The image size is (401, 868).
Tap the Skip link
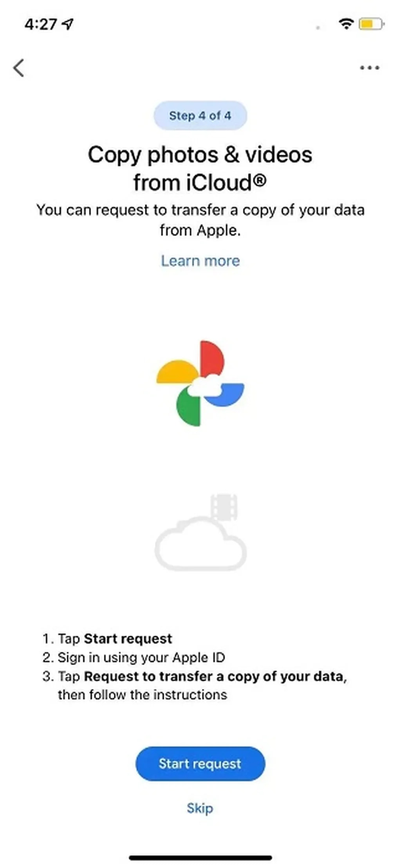[200, 808]
